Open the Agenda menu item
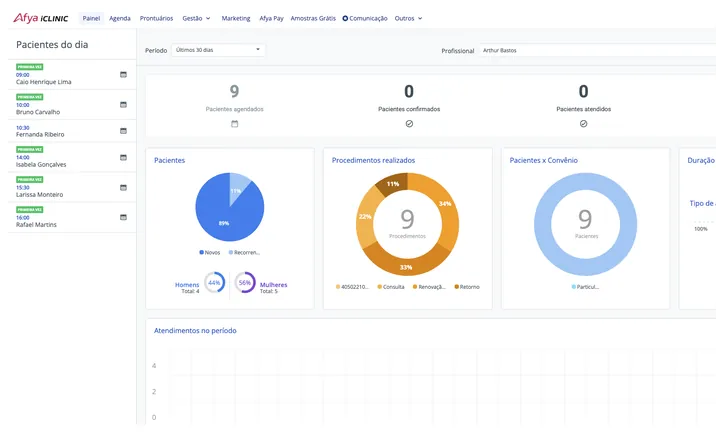 (120, 18)
